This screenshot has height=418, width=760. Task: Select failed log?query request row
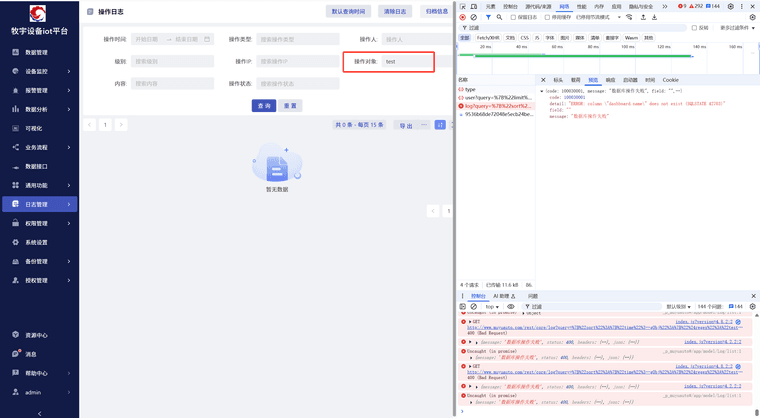[x=495, y=106]
